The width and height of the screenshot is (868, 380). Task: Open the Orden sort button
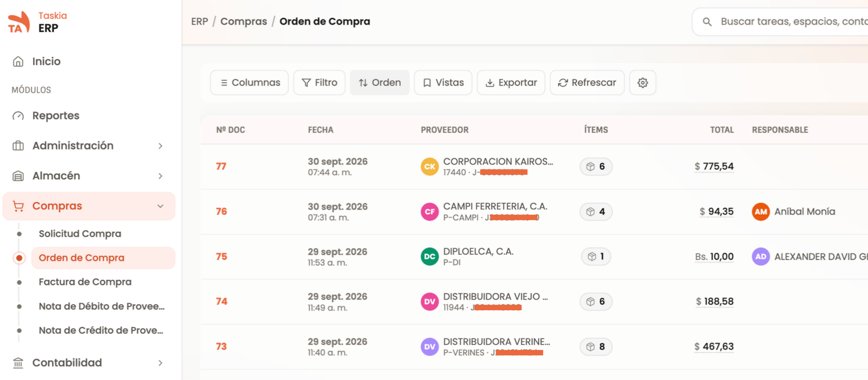point(380,83)
